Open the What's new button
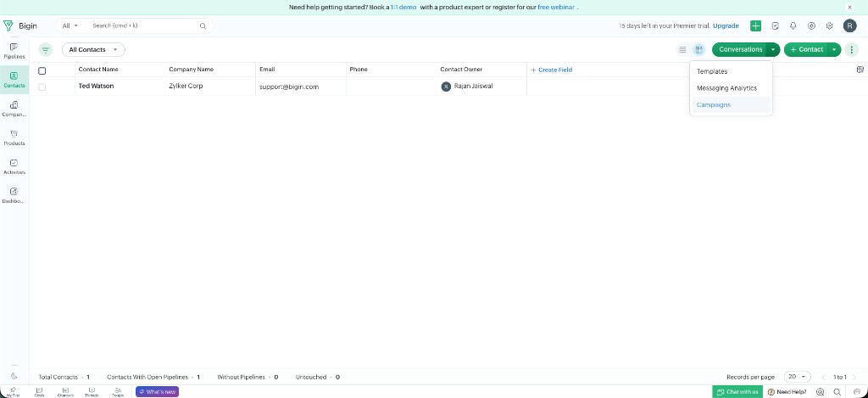This screenshot has width=868, height=398. pyautogui.click(x=157, y=392)
